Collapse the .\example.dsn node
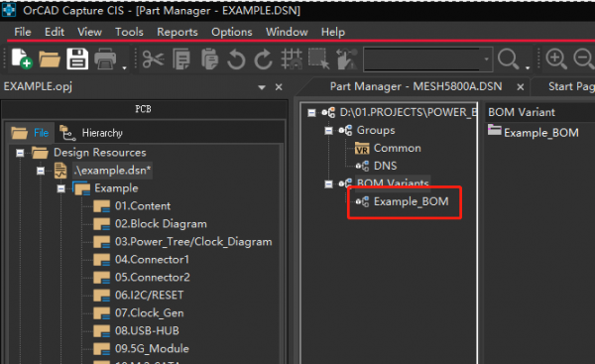The width and height of the screenshot is (595, 364). pos(41,171)
